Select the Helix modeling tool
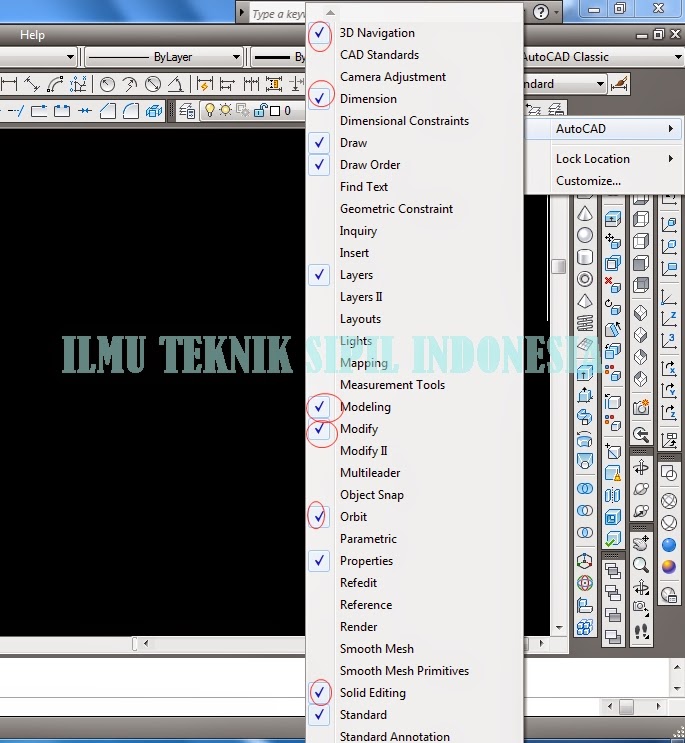685x743 pixels. pos(585,323)
